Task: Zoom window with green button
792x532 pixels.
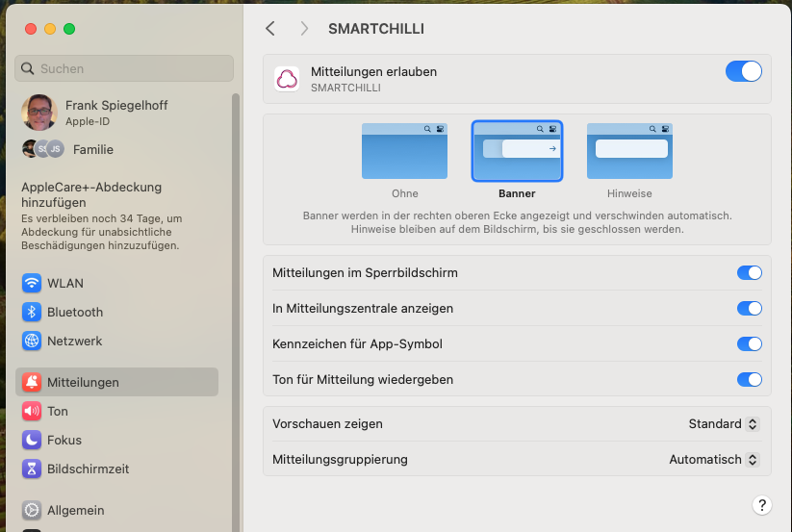Action: [x=69, y=29]
